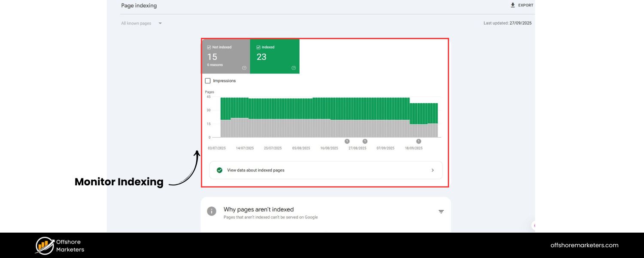Select the Not indexed card showing 15
The height and width of the screenshot is (258, 644).
coord(226,56)
